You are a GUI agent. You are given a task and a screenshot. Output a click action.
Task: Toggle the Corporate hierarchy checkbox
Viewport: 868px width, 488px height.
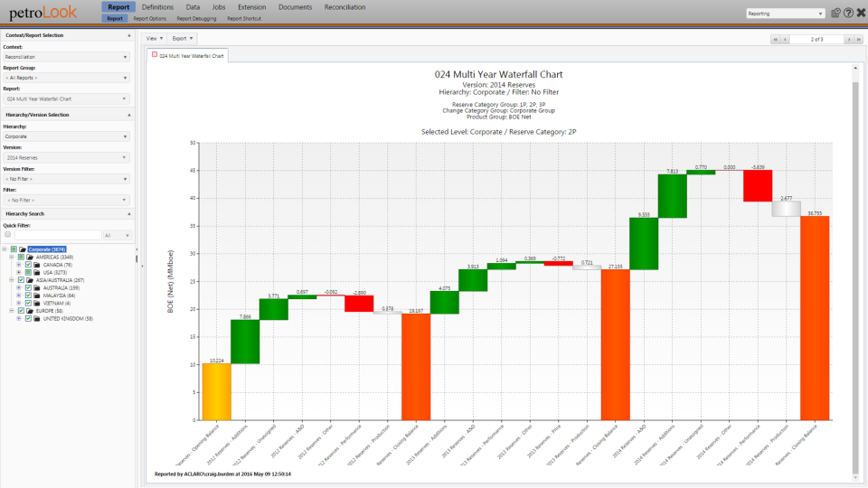14,249
